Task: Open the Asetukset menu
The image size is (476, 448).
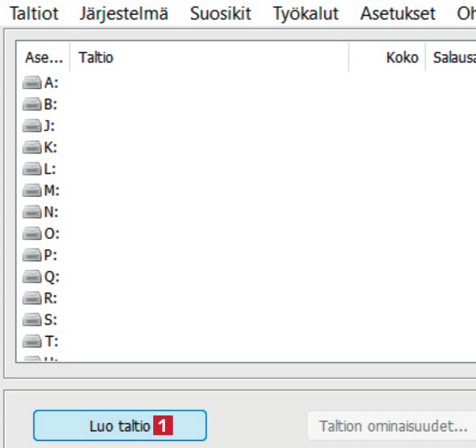Action: coord(397,13)
